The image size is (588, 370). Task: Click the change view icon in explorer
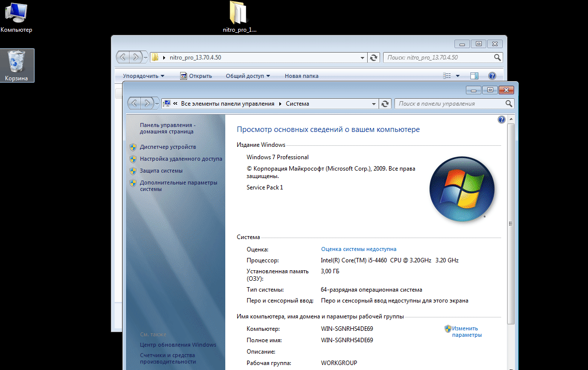tap(447, 76)
